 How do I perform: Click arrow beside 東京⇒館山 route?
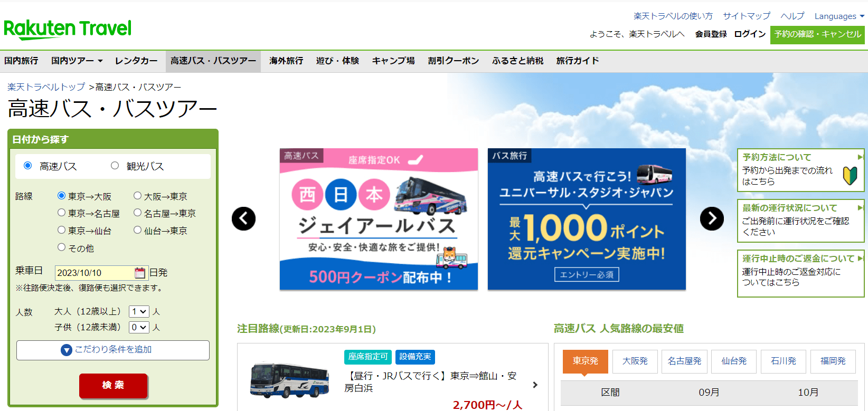coord(535,385)
